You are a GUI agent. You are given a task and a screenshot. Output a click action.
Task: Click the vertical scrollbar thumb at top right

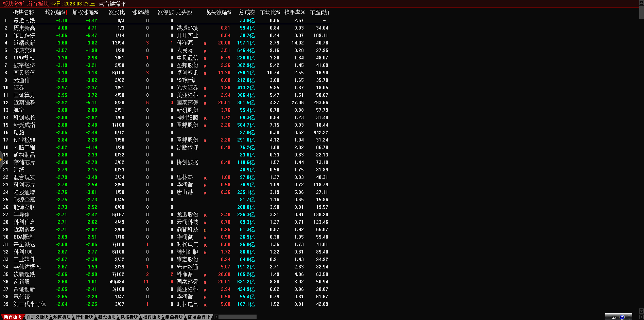click(x=641, y=12)
